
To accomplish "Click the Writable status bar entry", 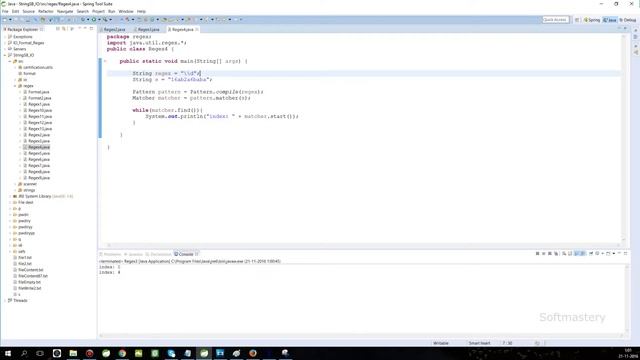I will (x=440, y=343).
